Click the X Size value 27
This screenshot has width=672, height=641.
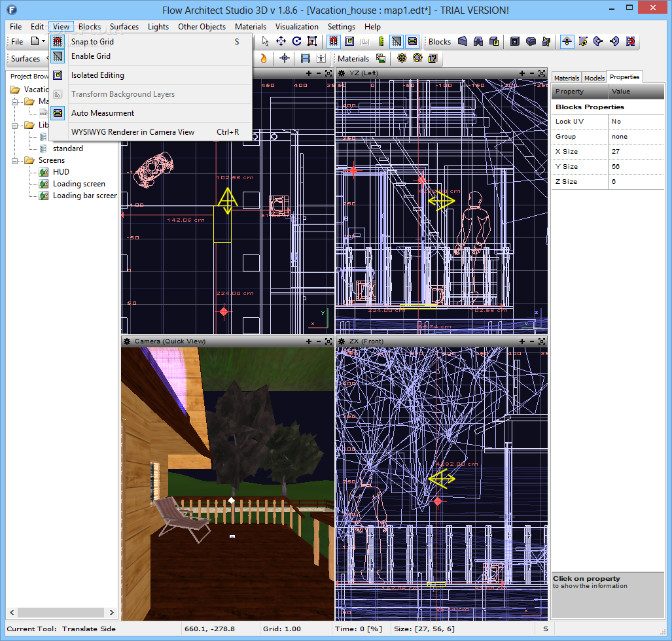[x=635, y=152]
